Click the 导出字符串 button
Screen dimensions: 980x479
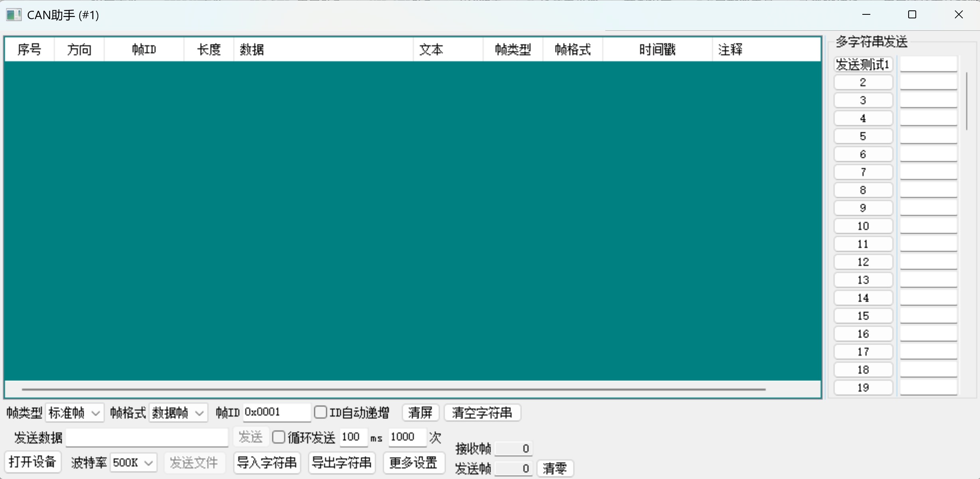(x=342, y=463)
